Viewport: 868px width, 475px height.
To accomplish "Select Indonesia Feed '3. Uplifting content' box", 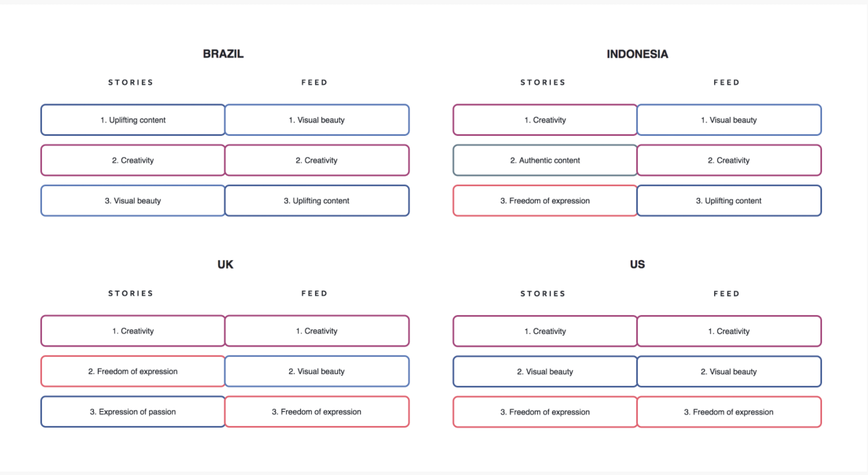I will [729, 200].
